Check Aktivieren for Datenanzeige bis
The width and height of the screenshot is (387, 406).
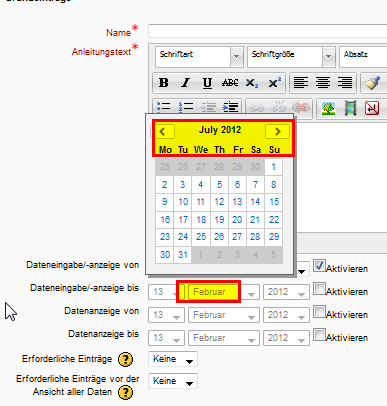tap(319, 335)
